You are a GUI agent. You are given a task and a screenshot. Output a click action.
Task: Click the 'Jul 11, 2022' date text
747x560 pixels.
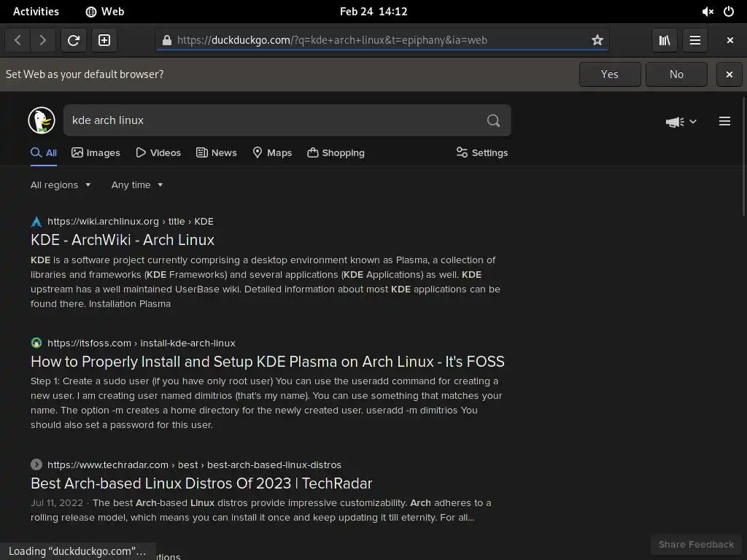tap(57, 503)
